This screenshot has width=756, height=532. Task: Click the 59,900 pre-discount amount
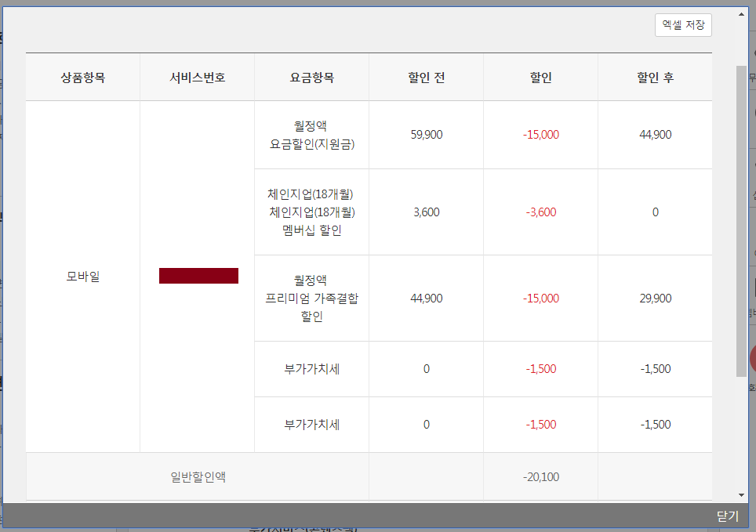tap(426, 135)
